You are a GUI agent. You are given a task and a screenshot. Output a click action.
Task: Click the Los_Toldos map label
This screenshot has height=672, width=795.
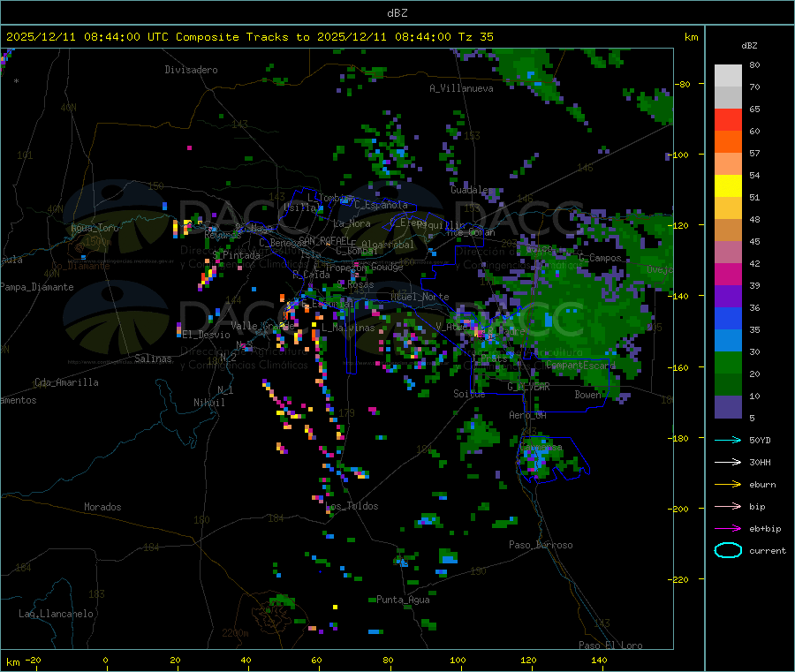click(x=352, y=506)
